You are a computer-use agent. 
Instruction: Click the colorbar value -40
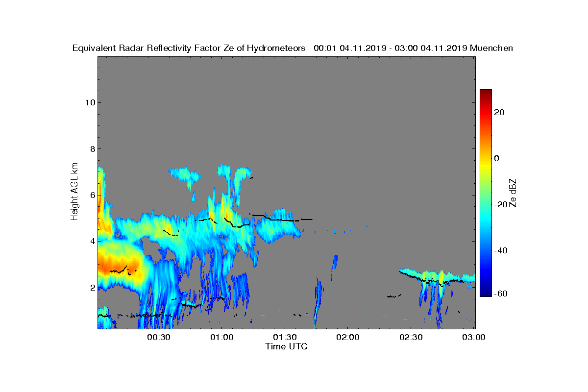click(x=500, y=250)
